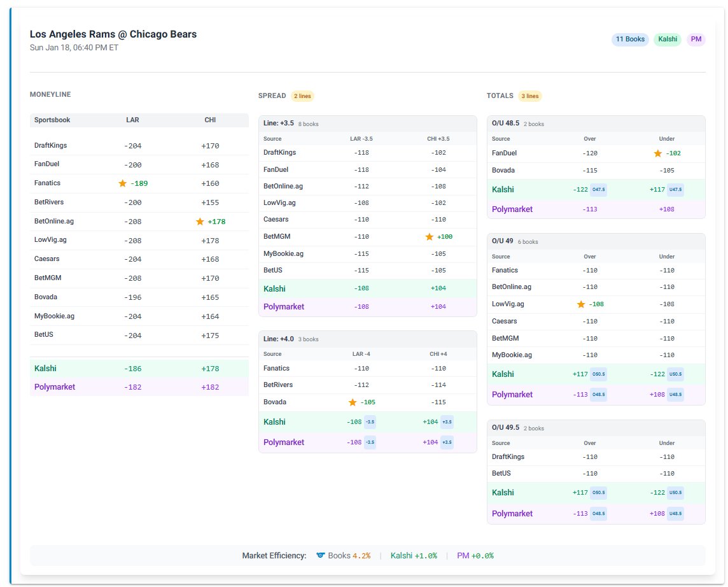
Task: Click BetUS row in O/U 49.5 table
Action: pos(596,473)
